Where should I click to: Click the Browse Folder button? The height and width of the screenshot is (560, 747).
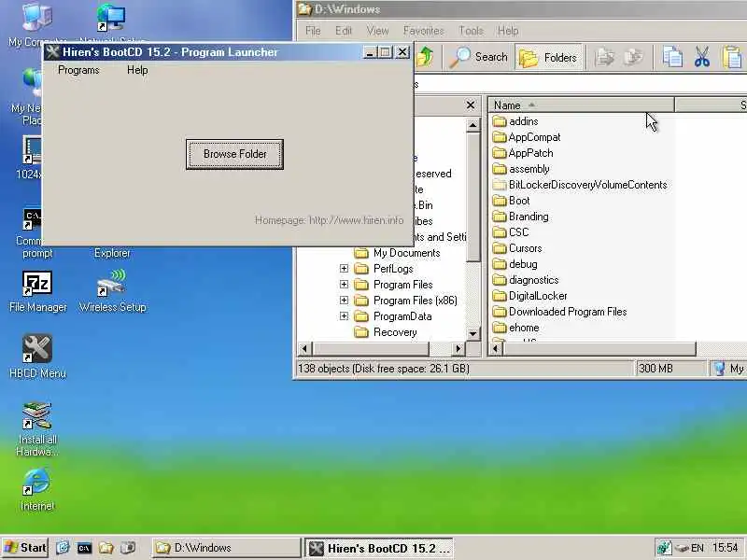[235, 154]
